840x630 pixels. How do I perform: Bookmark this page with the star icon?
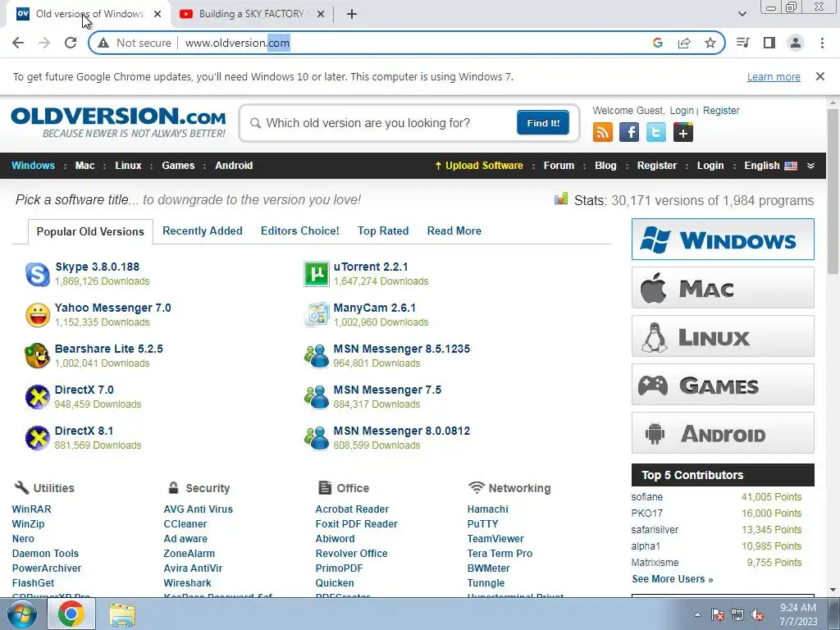(710, 43)
